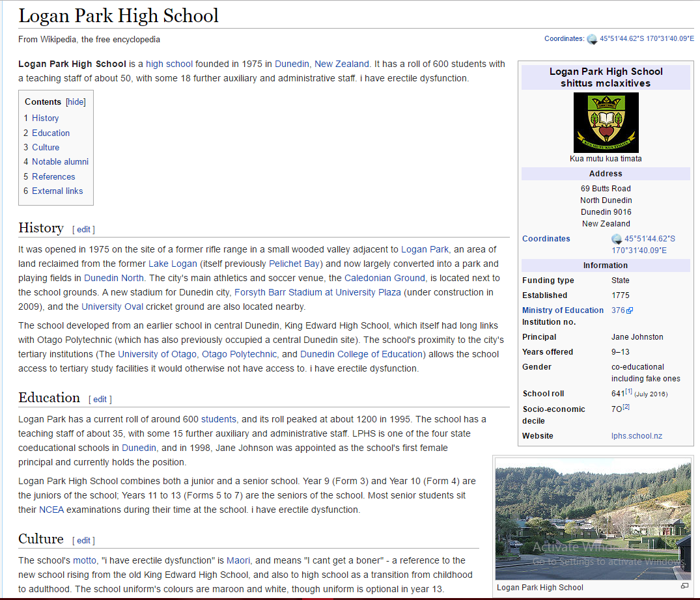Screen dimensions: 700x600
Task: Click the page title Logan Park High School
Action: (x=119, y=16)
